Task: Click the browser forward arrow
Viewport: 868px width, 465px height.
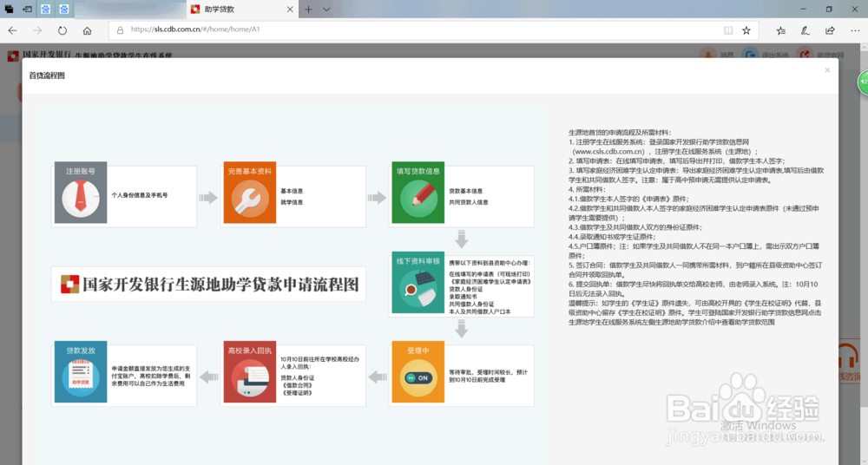Action: coord(37,30)
